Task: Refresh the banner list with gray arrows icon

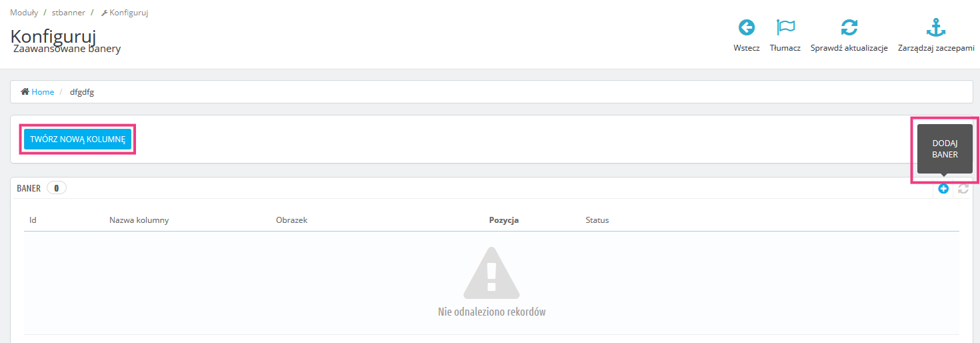Action: (963, 189)
